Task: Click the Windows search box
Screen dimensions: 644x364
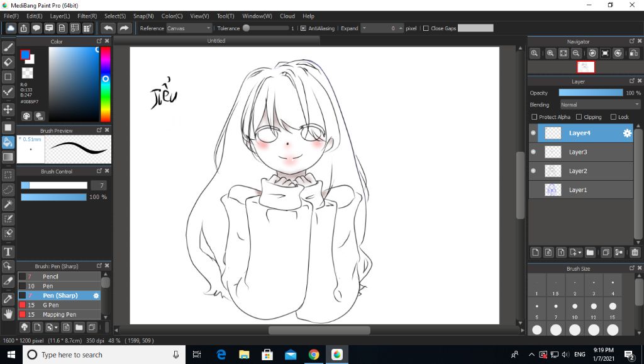Action: point(105,355)
